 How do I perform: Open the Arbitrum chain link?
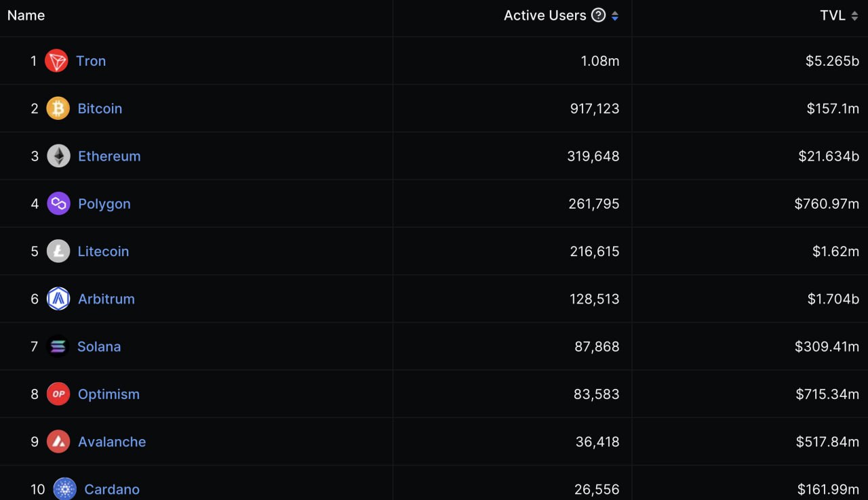tap(106, 299)
